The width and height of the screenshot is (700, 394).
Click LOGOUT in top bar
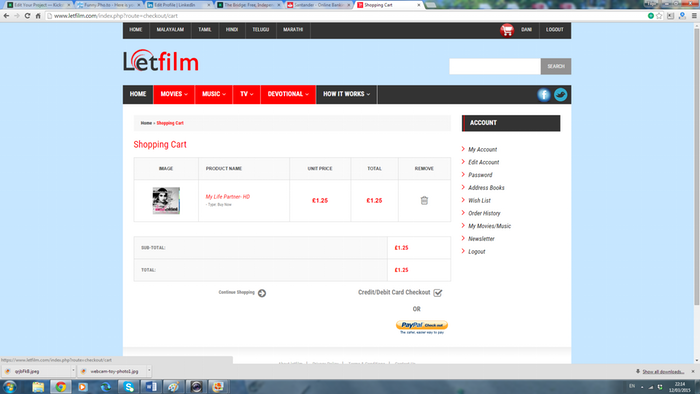coord(554,30)
